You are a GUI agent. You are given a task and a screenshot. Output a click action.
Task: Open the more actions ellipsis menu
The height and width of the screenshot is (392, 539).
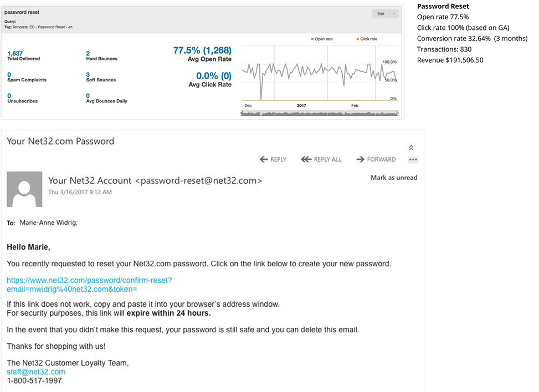tap(413, 159)
